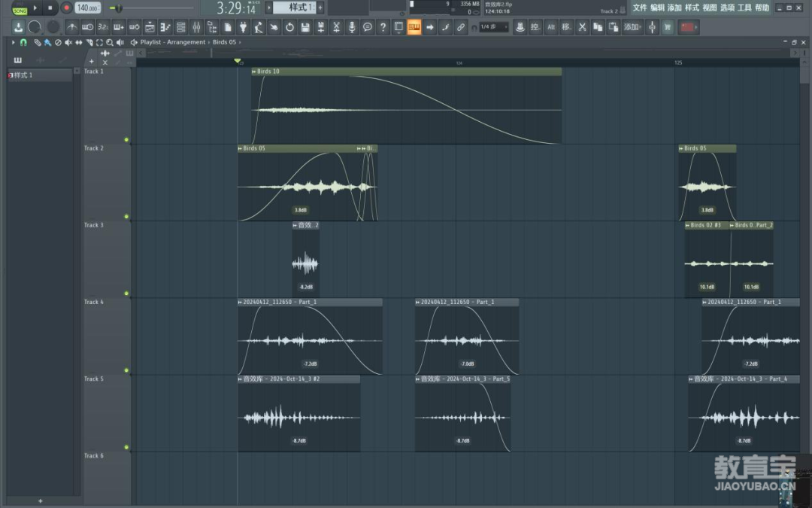This screenshot has height=508, width=812.
Task: Mute Track 5 using its green dot
Action: click(x=126, y=447)
